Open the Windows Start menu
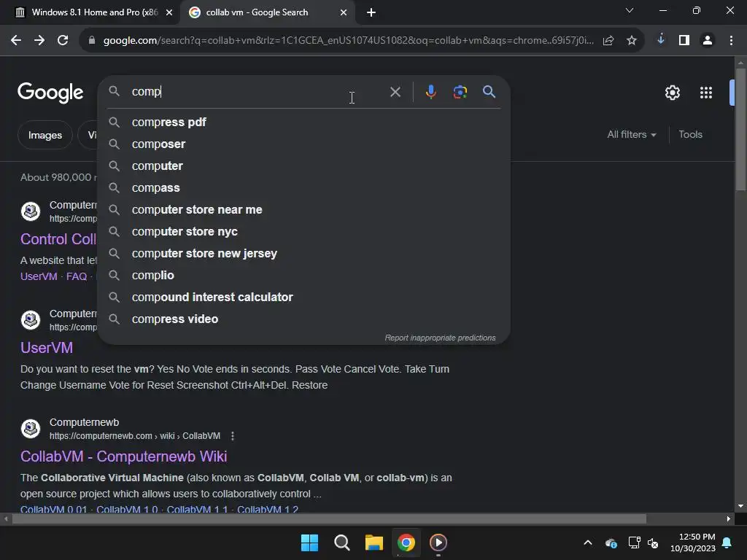 (309, 542)
